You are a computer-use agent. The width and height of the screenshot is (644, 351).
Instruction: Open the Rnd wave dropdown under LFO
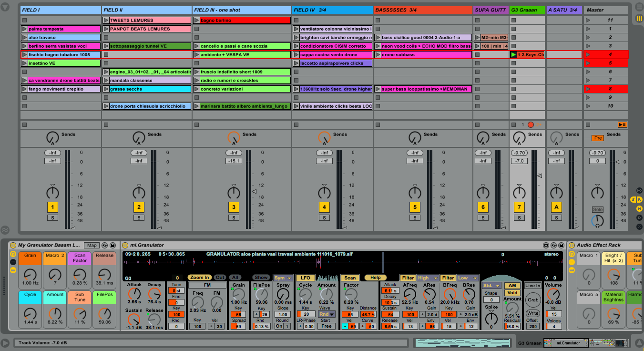(327, 314)
